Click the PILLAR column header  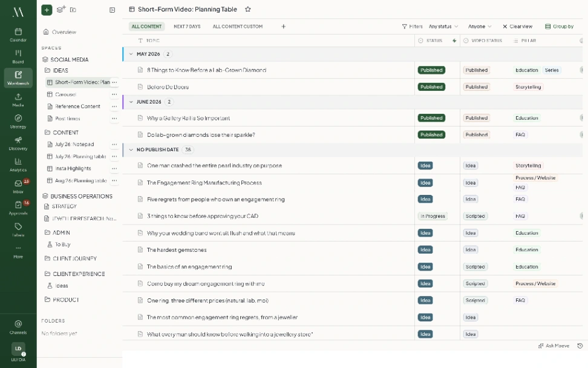[x=525, y=41]
